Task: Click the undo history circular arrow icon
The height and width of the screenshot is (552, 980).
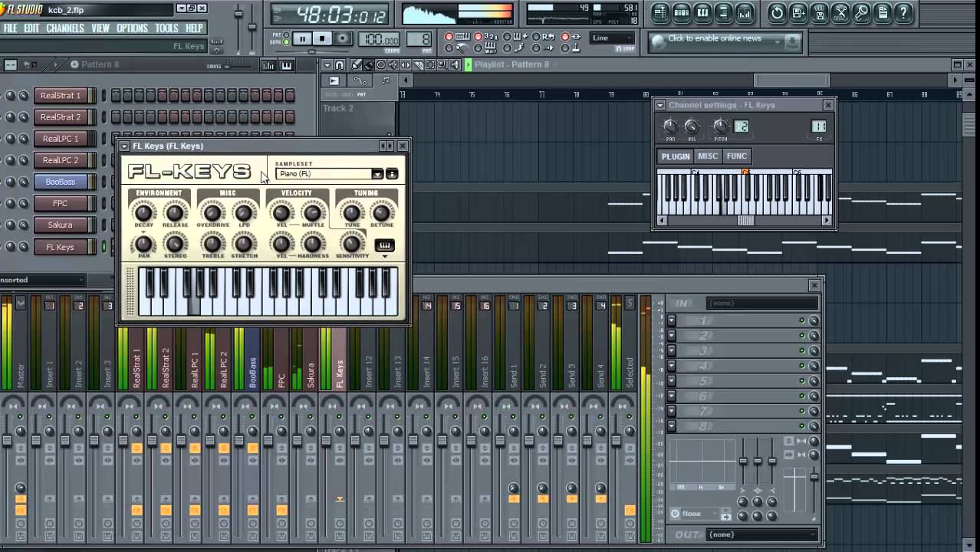Action: pyautogui.click(x=778, y=12)
